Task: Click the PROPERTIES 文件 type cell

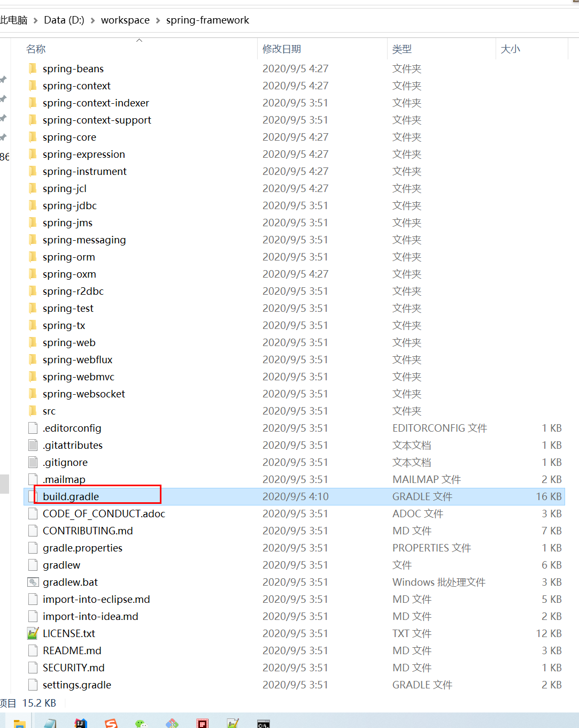Action: pyautogui.click(x=431, y=548)
